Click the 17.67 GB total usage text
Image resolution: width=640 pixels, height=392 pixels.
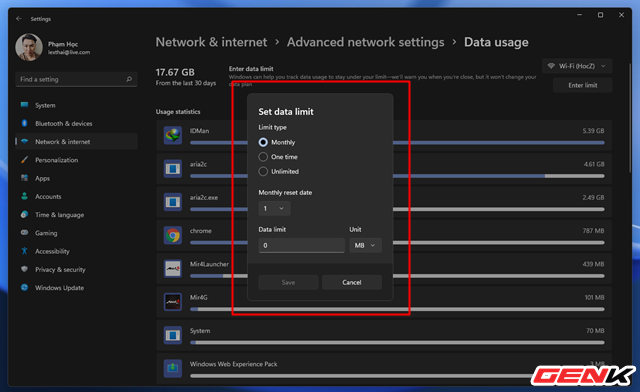(175, 72)
